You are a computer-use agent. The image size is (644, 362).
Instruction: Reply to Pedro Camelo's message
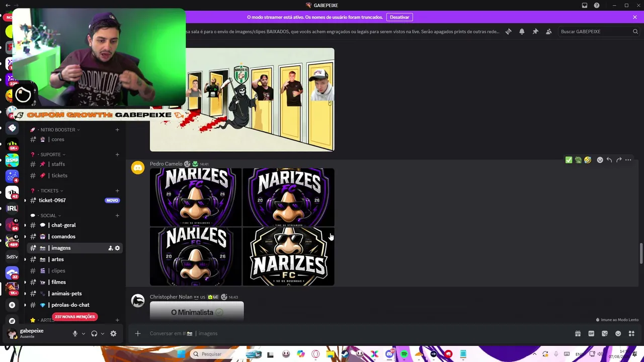pos(609,160)
